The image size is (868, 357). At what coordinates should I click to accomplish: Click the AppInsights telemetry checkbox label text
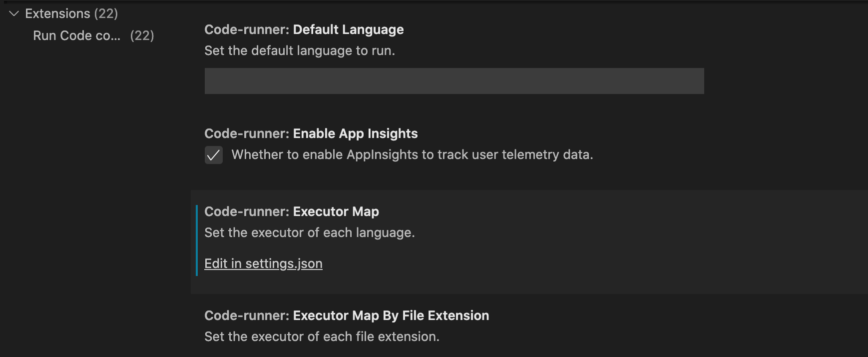click(x=412, y=154)
